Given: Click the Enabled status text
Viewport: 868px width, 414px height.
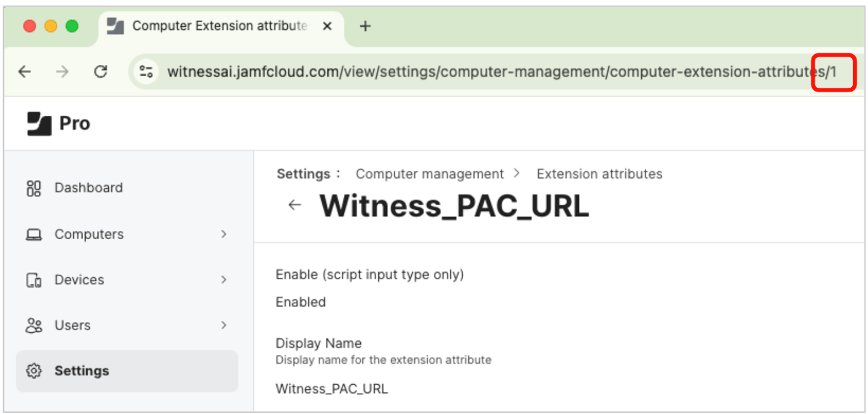Looking at the screenshot, I should click(301, 302).
